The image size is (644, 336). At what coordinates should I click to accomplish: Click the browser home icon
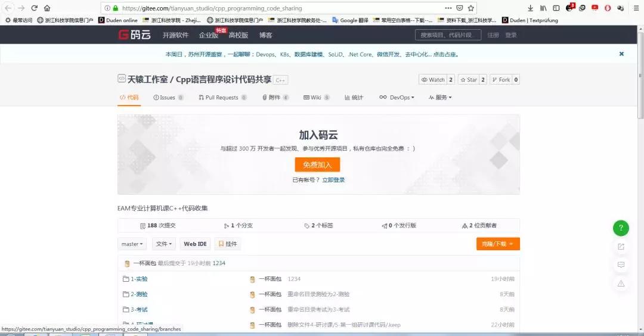click(47, 8)
